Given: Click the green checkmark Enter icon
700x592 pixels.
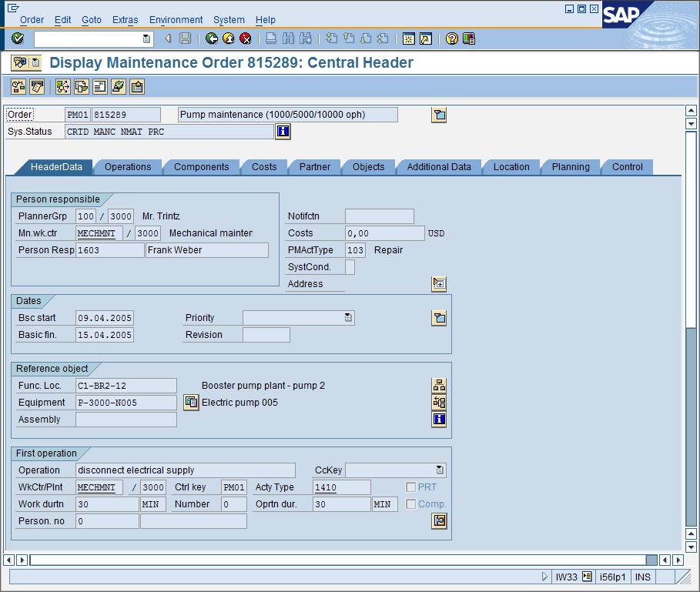Looking at the screenshot, I should coord(18,38).
